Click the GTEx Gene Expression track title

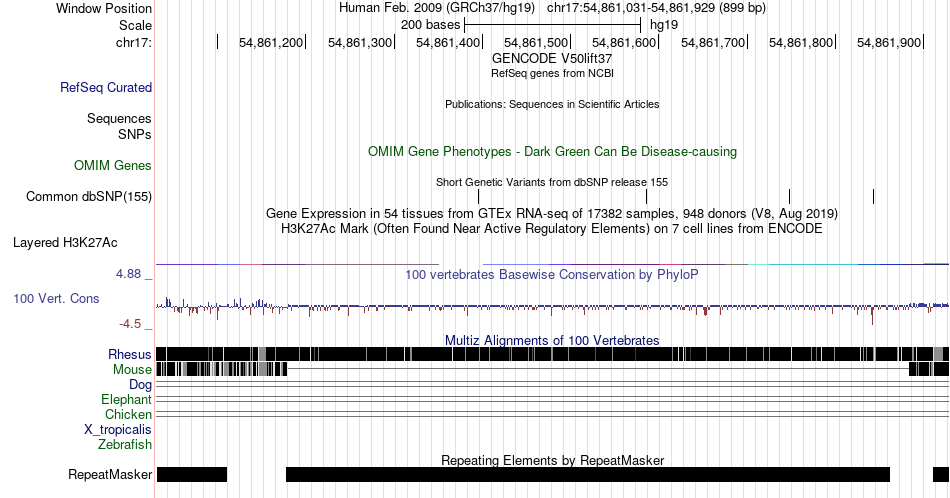click(552, 213)
